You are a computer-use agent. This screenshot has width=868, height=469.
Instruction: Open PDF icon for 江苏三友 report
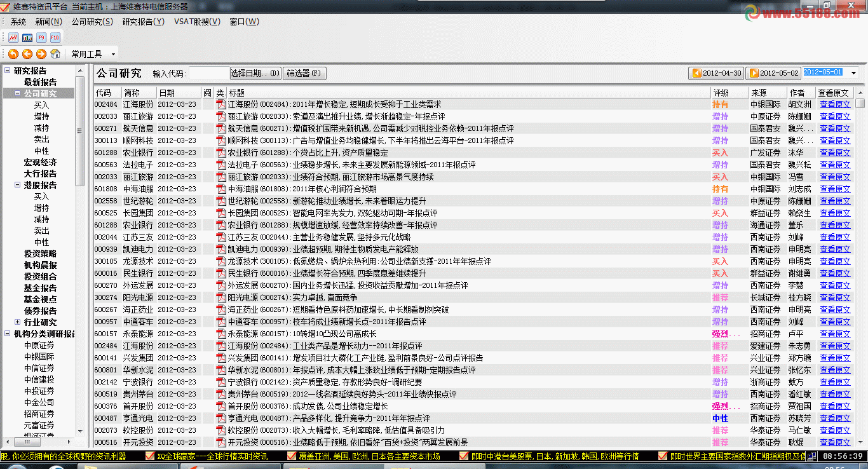pos(221,237)
